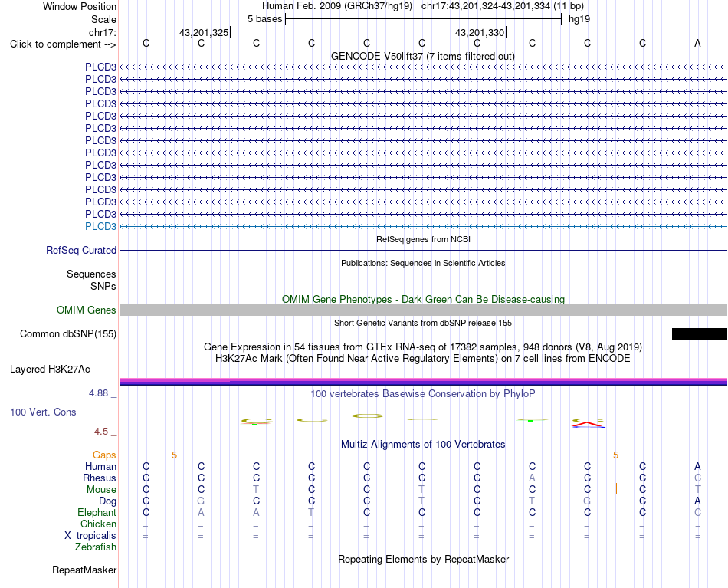
Task: Select base A in the complement sequence row
Action: pos(697,43)
